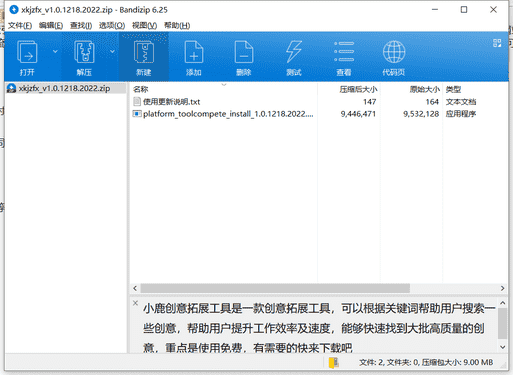Click the yellow archive icon in status bar
This screenshot has width=513, height=375.
point(334,362)
